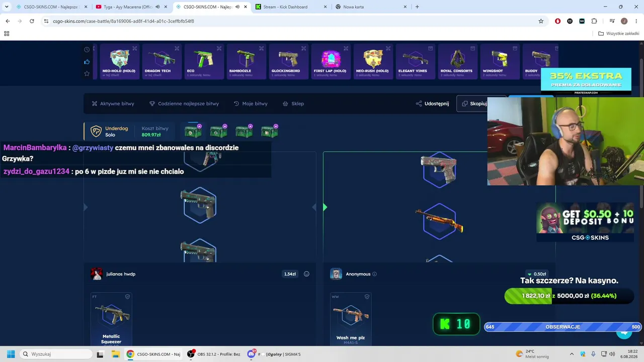The image size is (644, 362).
Task: Open the ELEGANT VINES drop card
Action: click(416, 61)
